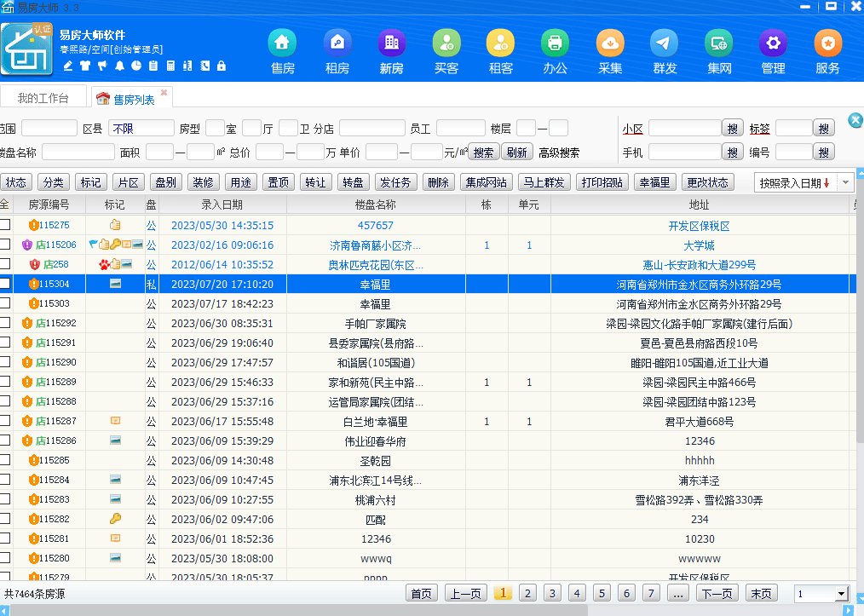Open the bell notifications icon

pos(119,66)
